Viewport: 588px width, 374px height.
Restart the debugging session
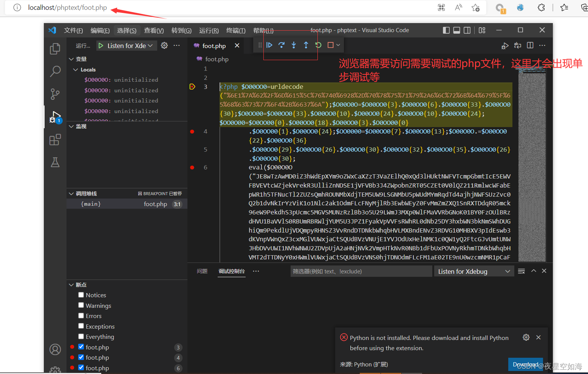318,45
